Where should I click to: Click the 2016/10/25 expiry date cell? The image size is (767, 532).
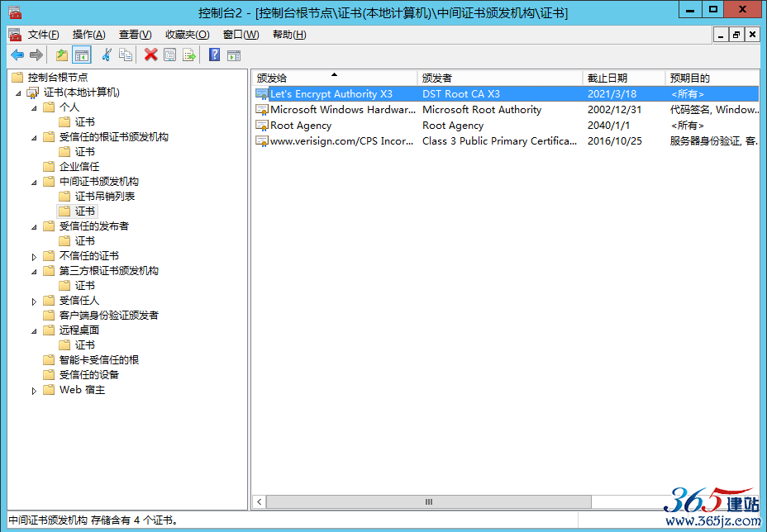pos(614,140)
